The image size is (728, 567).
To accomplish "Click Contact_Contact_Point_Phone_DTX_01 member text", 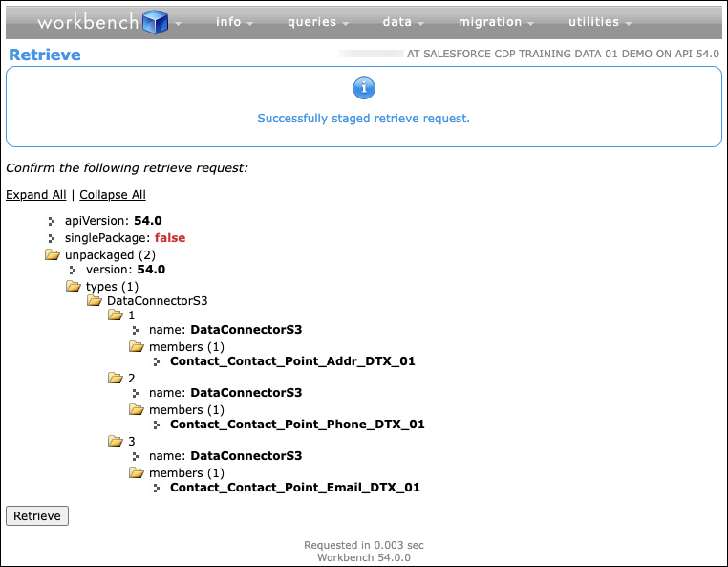I will (x=297, y=424).
